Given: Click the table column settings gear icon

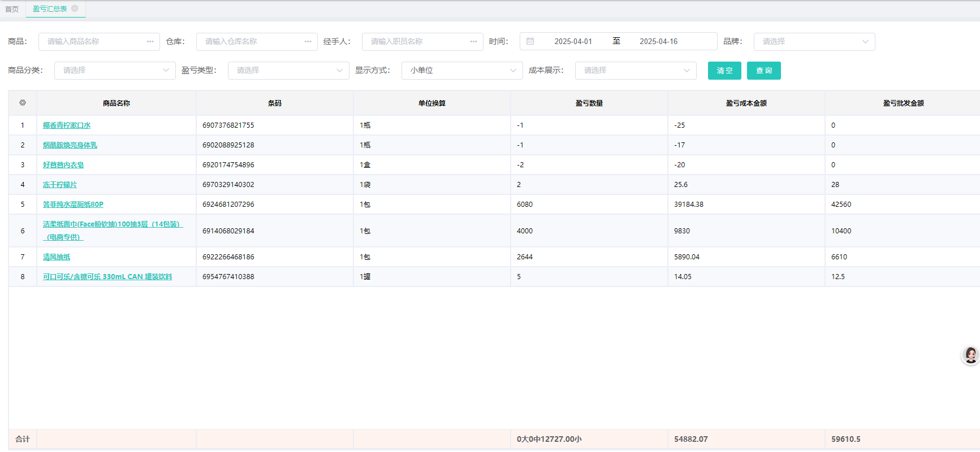Looking at the screenshot, I should pyautogui.click(x=23, y=103).
